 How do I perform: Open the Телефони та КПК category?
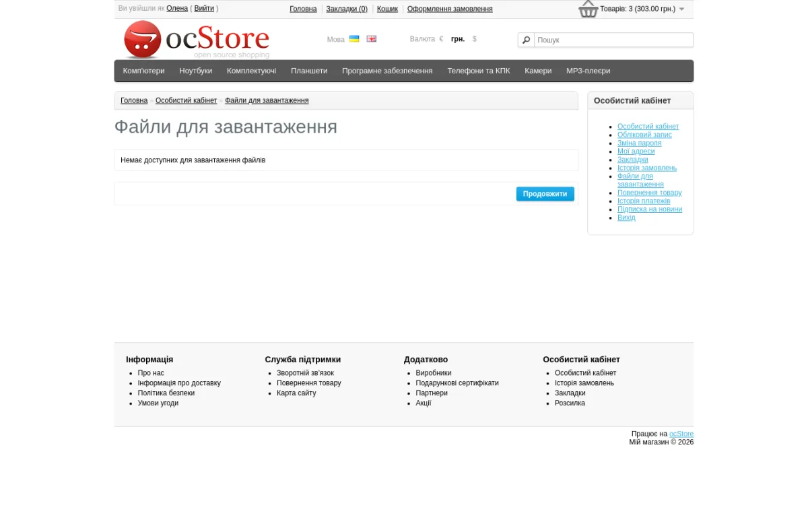(x=479, y=71)
